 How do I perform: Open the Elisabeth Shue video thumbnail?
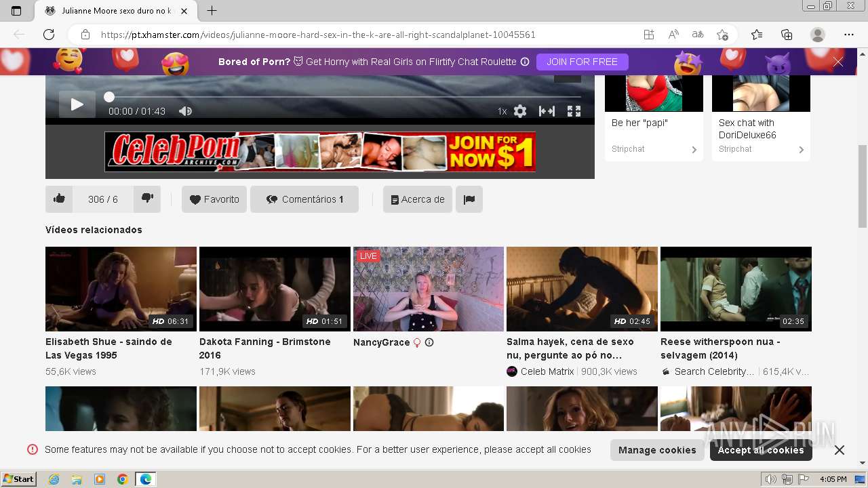[121, 289]
